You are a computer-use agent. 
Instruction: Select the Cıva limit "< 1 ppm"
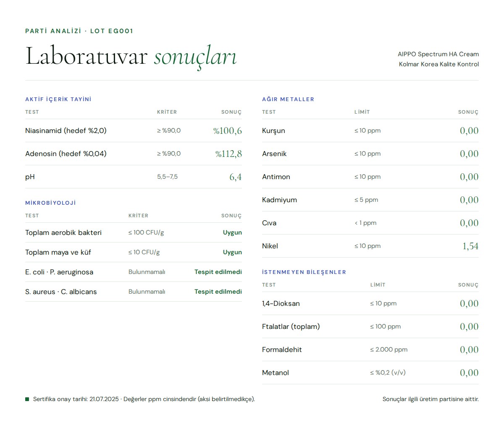pyautogui.click(x=365, y=223)
